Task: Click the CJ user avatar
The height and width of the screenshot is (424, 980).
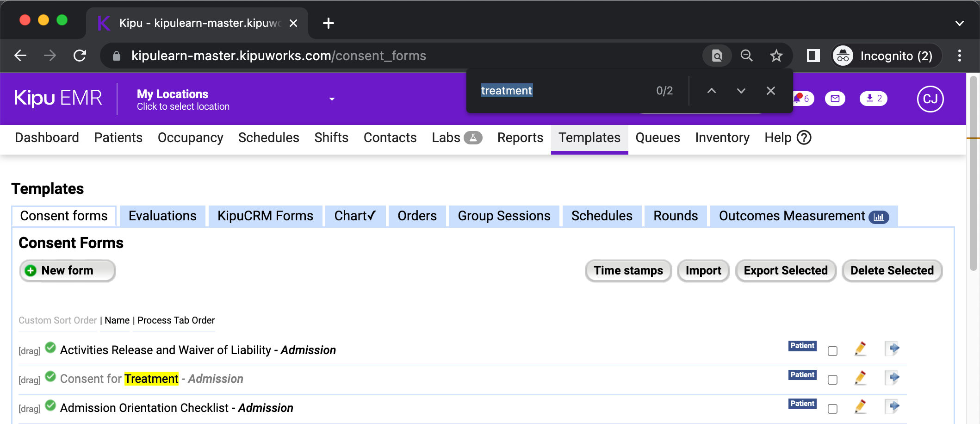Action: coord(930,99)
